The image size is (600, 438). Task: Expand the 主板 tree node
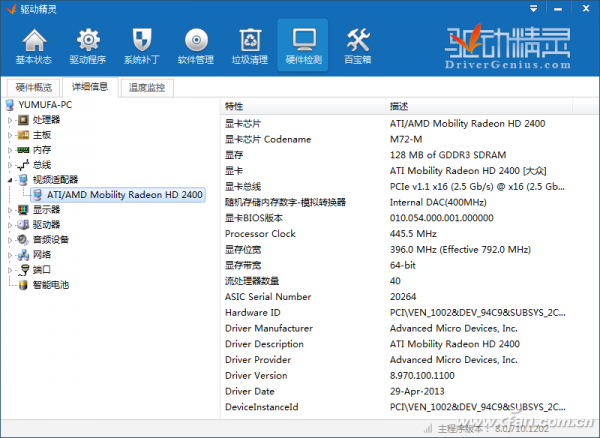(x=10, y=135)
